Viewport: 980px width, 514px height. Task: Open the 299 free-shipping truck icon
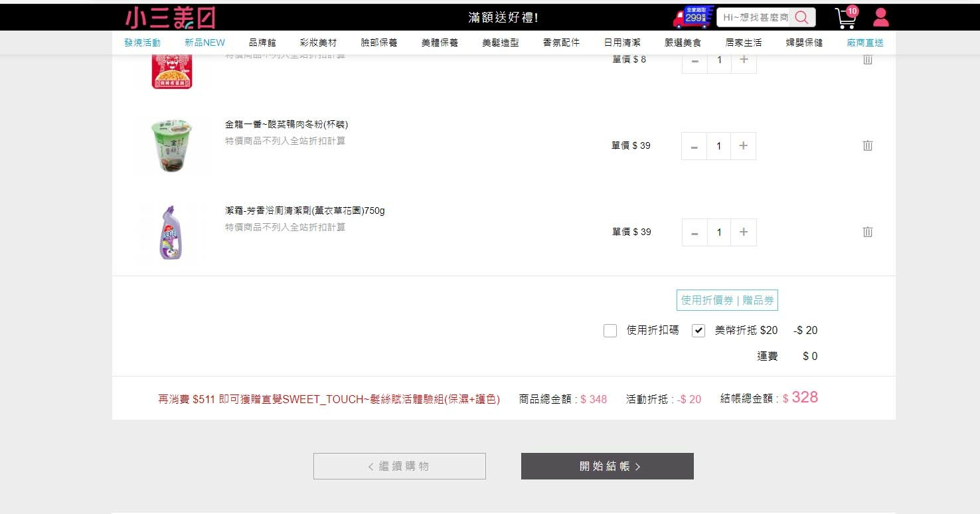[693, 17]
